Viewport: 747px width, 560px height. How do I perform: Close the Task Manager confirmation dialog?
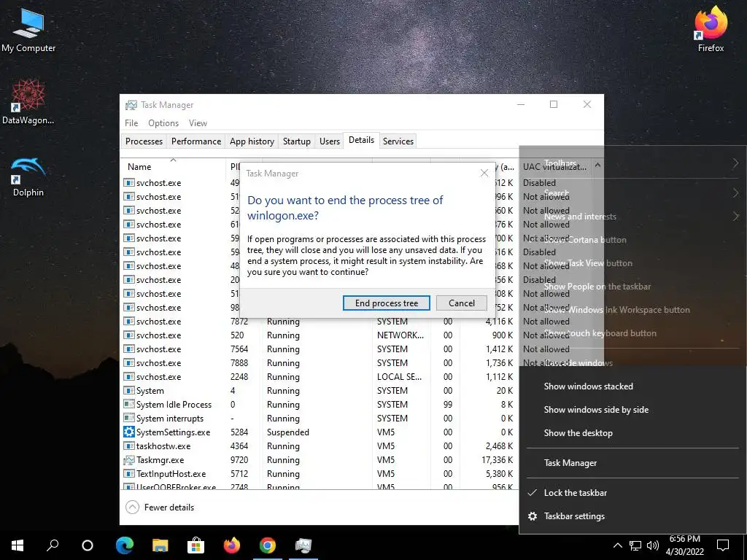point(484,173)
